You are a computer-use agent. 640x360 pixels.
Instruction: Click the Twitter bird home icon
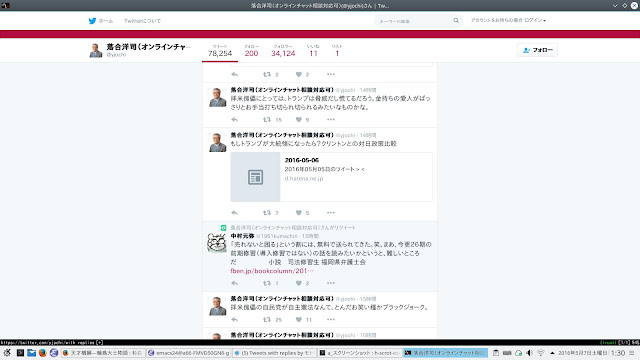[92, 20]
